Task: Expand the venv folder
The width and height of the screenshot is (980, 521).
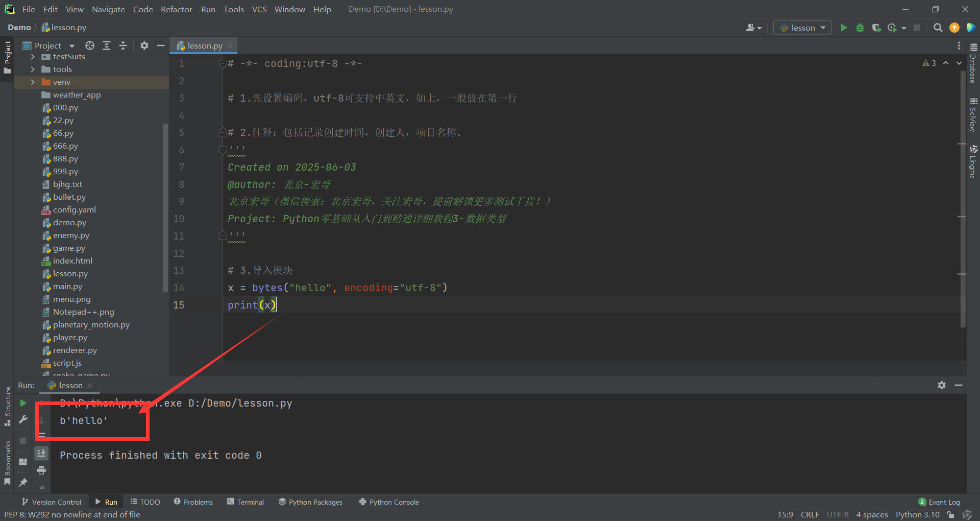Action: click(x=33, y=82)
